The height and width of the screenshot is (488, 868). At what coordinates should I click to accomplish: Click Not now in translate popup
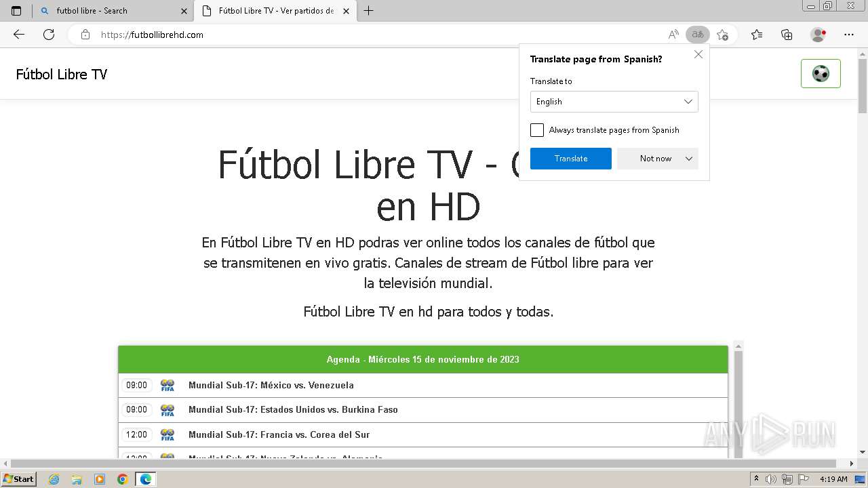tap(656, 159)
